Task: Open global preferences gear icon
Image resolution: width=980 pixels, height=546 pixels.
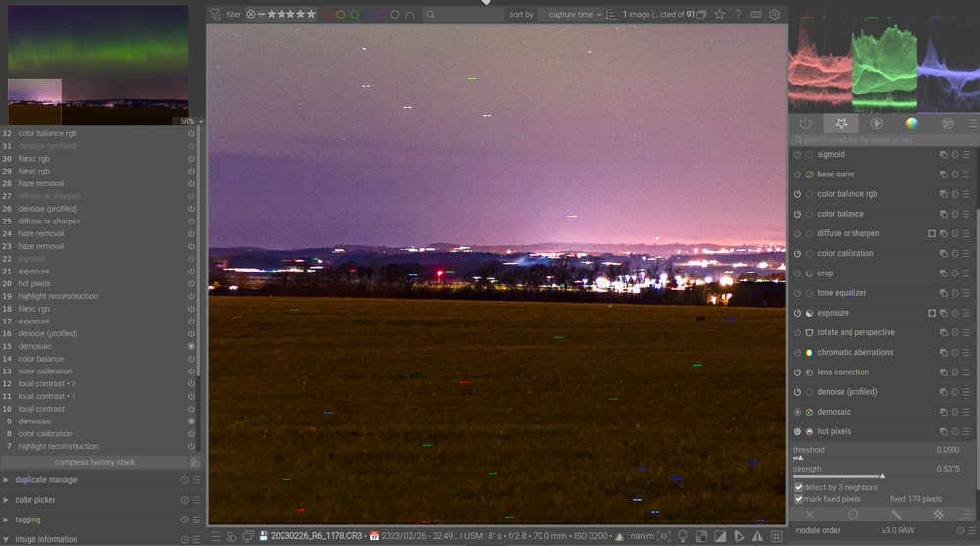Action: pyautogui.click(x=775, y=15)
